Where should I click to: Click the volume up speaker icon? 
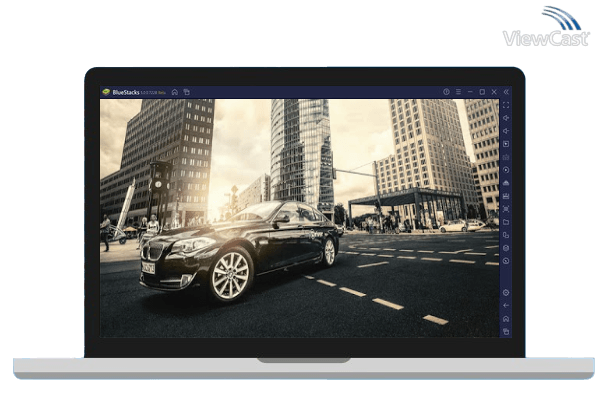[x=506, y=118]
